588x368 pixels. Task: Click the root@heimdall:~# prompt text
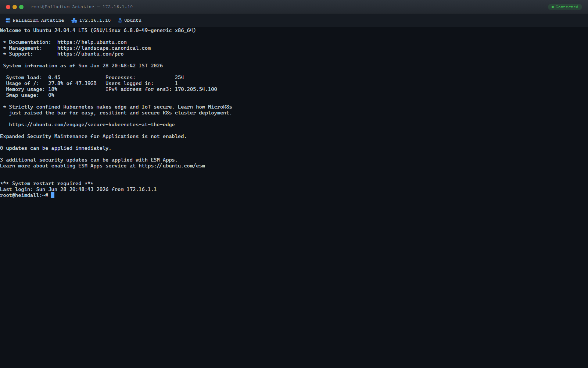tap(24, 195)
